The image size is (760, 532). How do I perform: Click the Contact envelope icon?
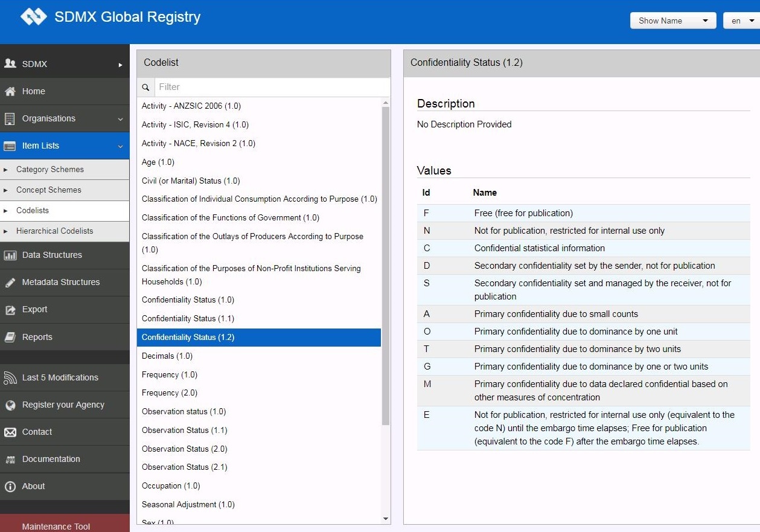[x=10, y=432]
